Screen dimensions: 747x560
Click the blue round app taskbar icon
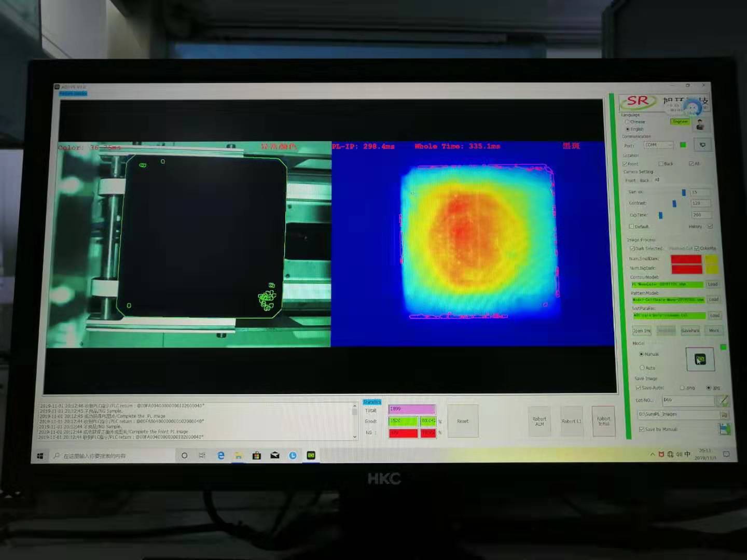coord(293,455)
